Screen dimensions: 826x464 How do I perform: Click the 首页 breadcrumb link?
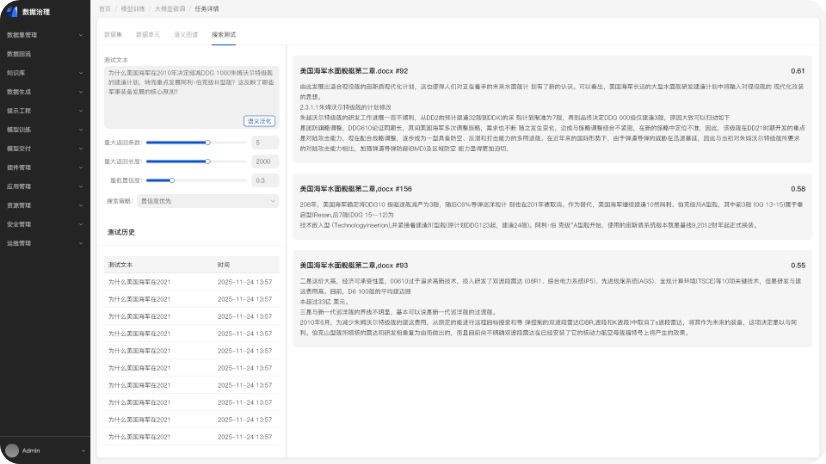point(105,7)
